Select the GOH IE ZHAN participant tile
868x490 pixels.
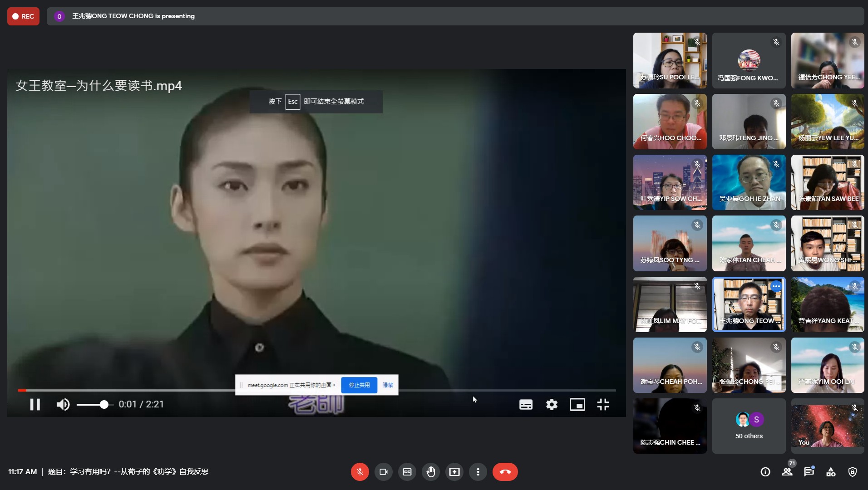749,182
